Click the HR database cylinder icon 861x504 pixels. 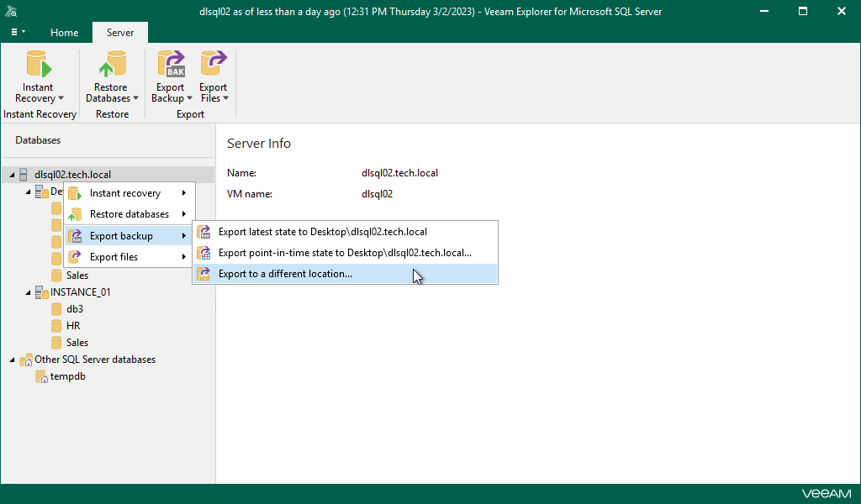[56, 326]
